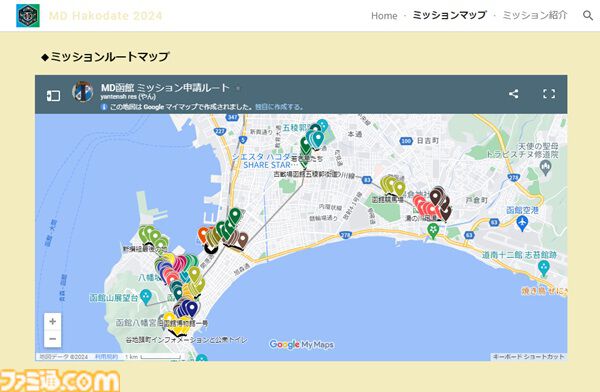Screen dimensions: 600x392
Task: Select the 函館山展望台 teal marker
Action: [145, 297]
